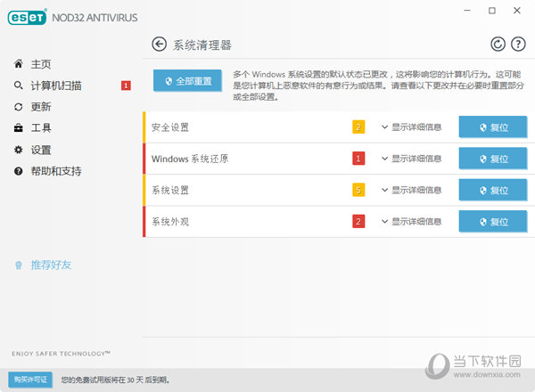The height and width of the screenshot is (392, 535).
Task: Click red count badge 2 in 系统外观 row
Action: click(x=358, y=222)
